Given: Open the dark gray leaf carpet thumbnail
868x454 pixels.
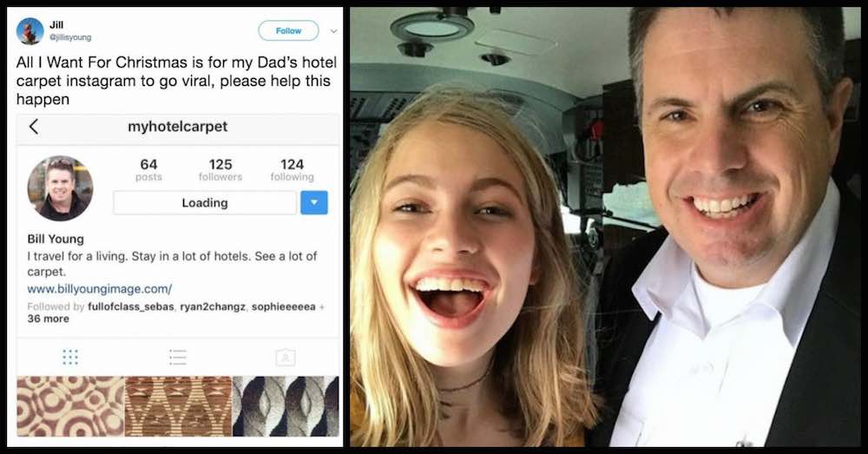Looking at the screenshot, I should pyautogui.click(x=286, y=406).
